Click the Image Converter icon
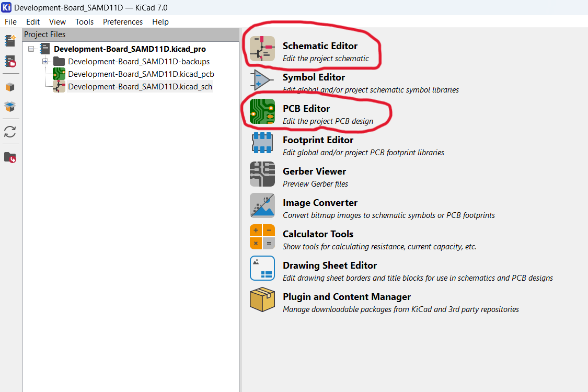The height and width of the screenshot is (392, 588). point(262,205)
